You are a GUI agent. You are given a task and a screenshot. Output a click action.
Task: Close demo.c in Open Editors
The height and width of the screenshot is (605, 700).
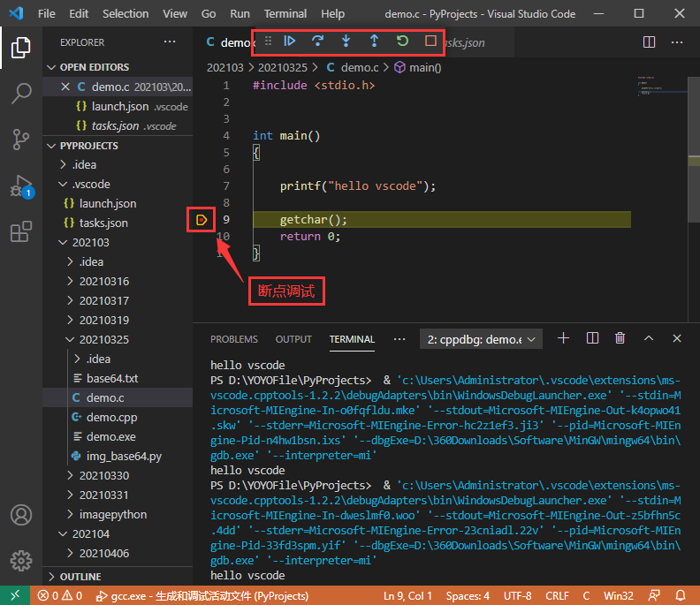click(65, 87)
